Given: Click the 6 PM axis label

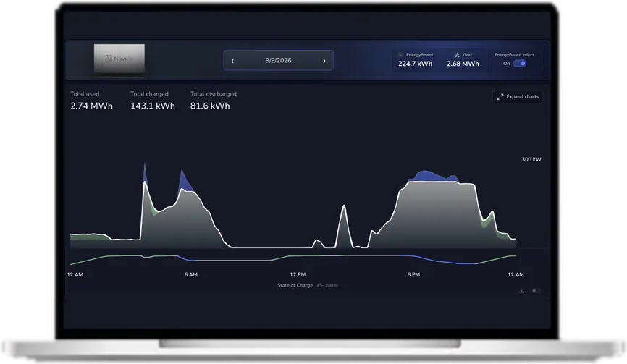Looking at the screenshot, I should point(413,274).
